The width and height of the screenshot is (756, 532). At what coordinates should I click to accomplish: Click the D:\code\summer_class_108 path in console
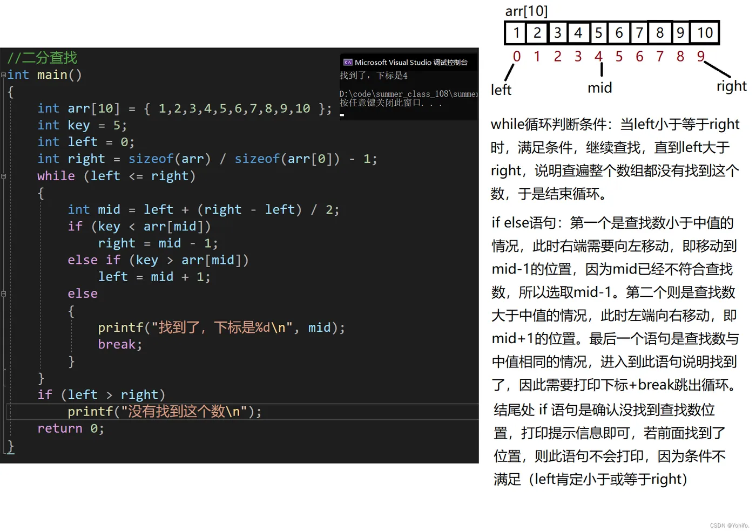click(408, 93)
